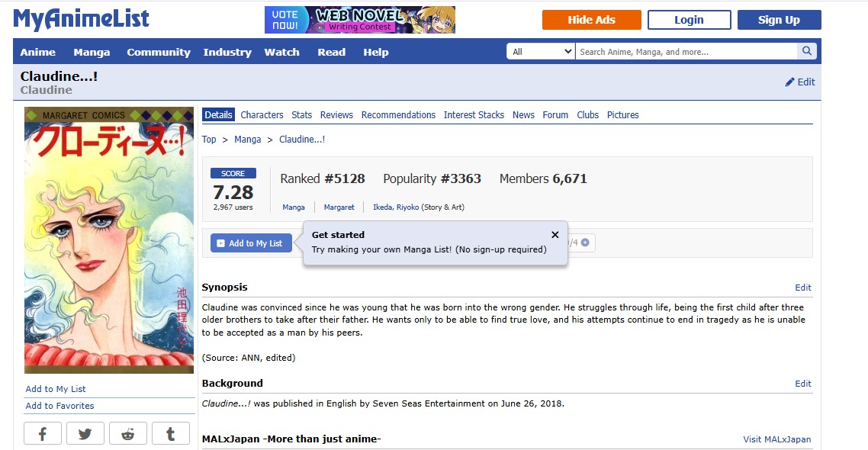Share page on Twitter
This screenshot has height=450, width=868.
click(85, 433)
